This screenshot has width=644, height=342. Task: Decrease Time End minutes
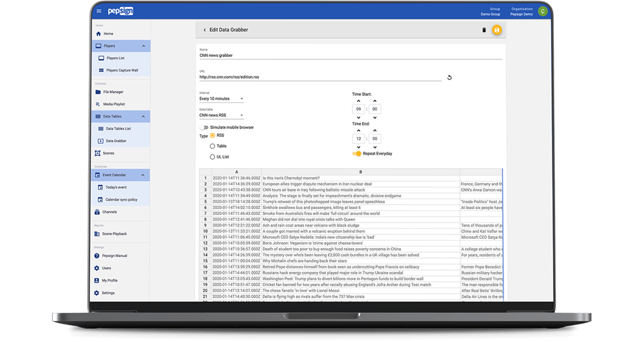pos(375,147)
